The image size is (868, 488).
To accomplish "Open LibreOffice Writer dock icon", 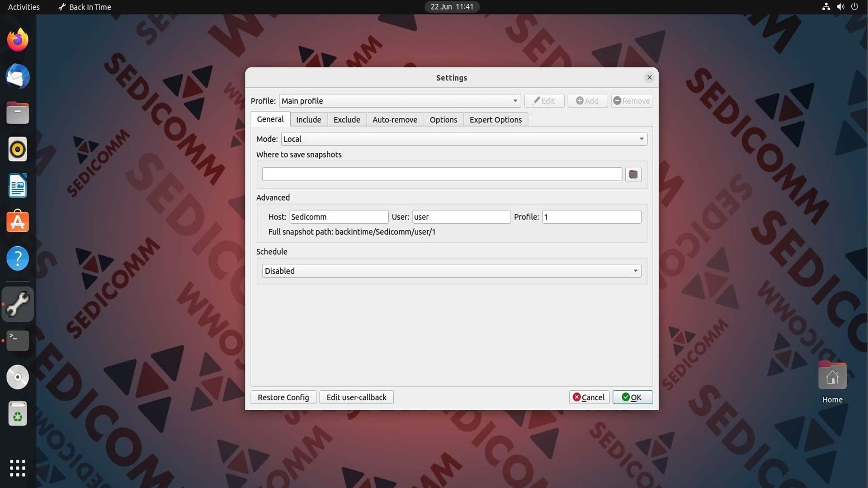I will [18, 186].
